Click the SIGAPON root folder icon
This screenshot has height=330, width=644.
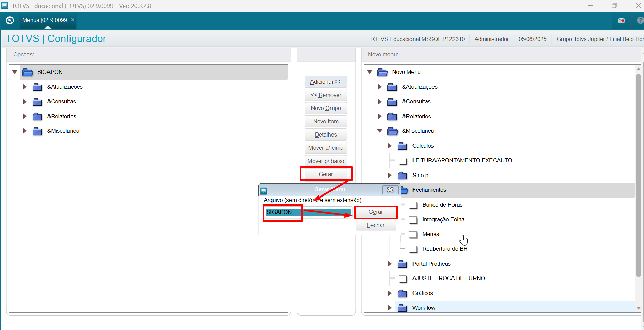27,72
